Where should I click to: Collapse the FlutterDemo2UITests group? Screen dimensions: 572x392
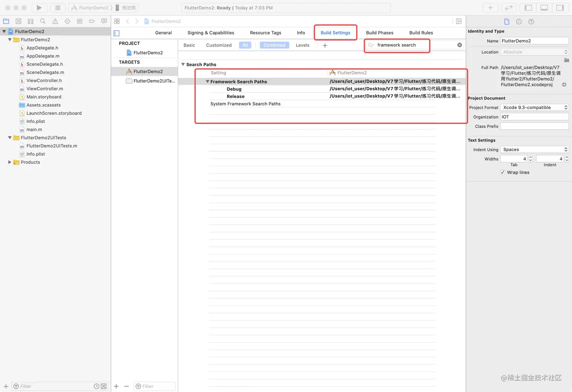(10, 138)
